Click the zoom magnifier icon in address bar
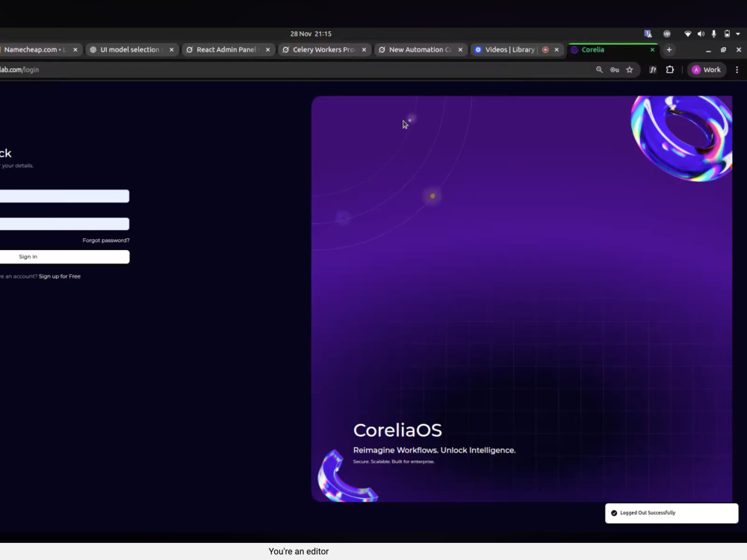This screenshot has width=747, height=560. [599, 69]
